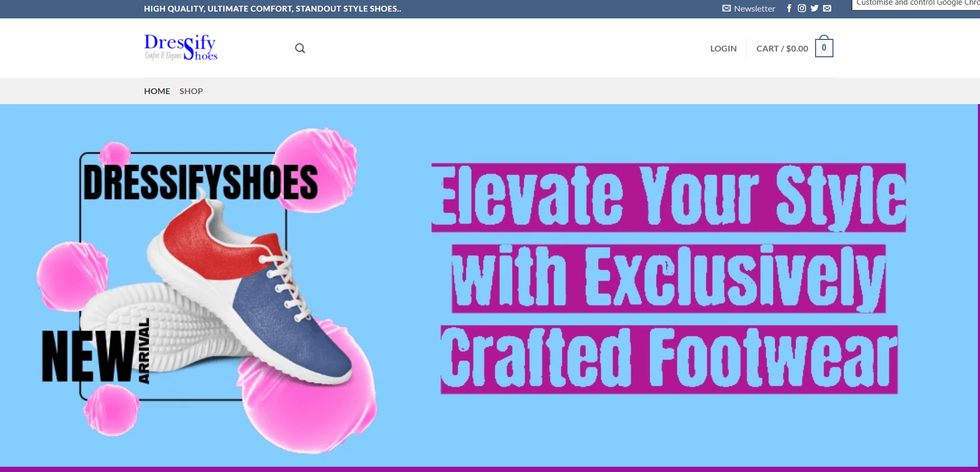
Task: Click the Dressify Shoes logo
Action: click(181, 47)
